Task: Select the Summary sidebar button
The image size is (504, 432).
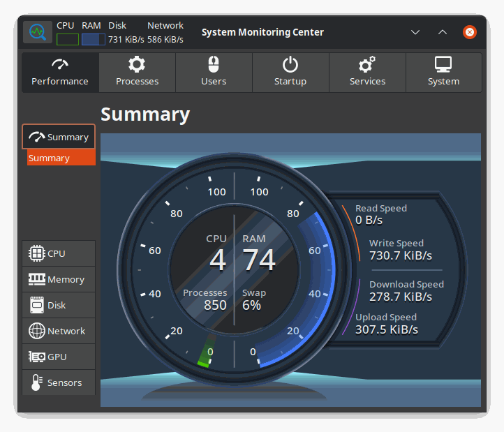Action: click(59, 137)
